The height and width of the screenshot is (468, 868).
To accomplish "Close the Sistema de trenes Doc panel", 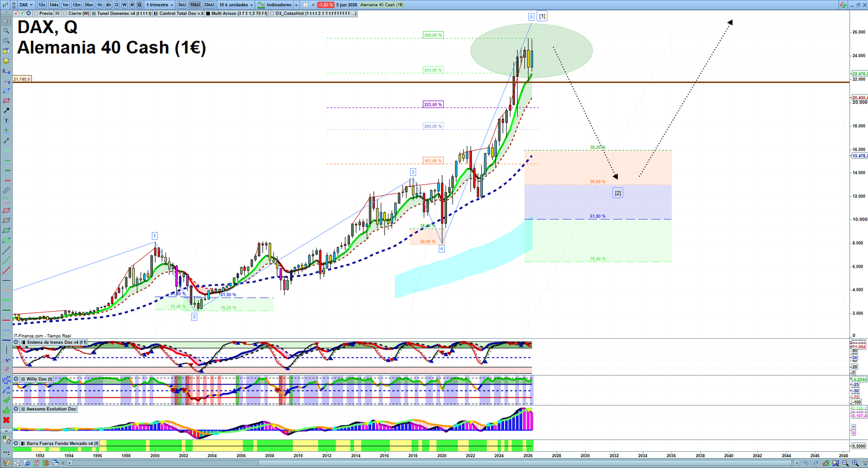I will 16,342.
